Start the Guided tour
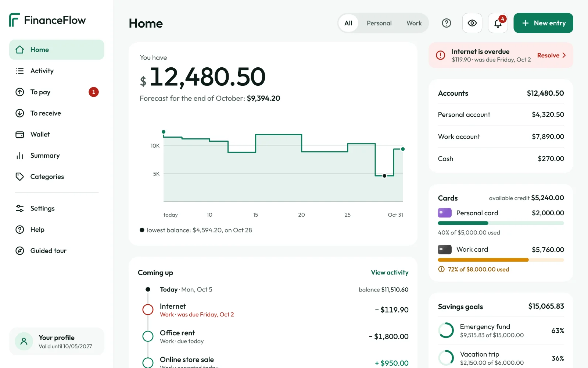Viewport: 588px width, 368px height. (x=57, y=251)
